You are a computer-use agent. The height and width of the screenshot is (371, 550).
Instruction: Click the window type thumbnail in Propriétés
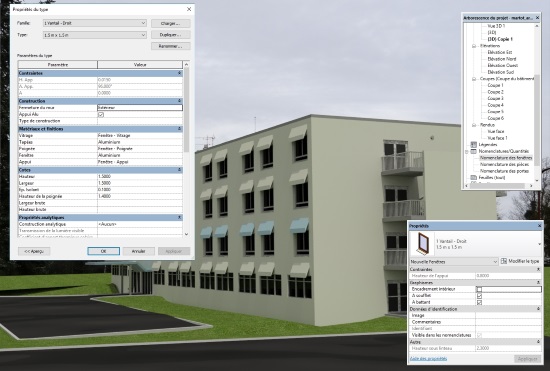tap(422, 244)
